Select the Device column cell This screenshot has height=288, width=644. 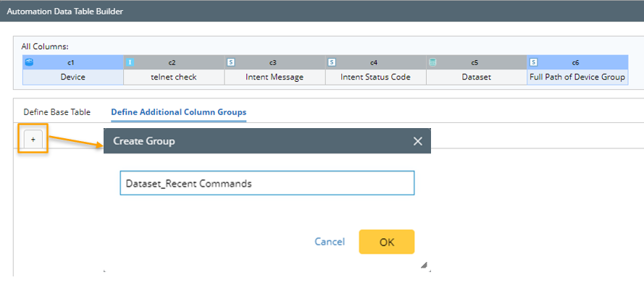point(73,77)
